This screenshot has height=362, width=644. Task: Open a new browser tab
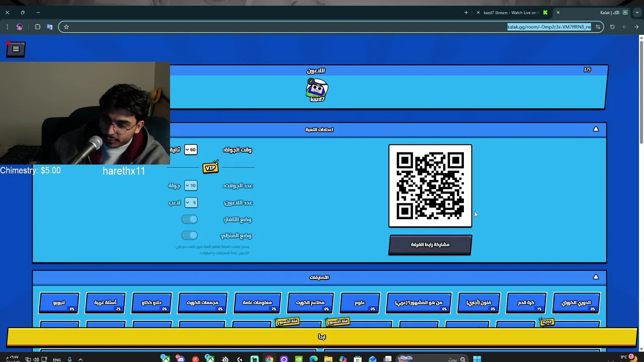click(x=466, y=13)
